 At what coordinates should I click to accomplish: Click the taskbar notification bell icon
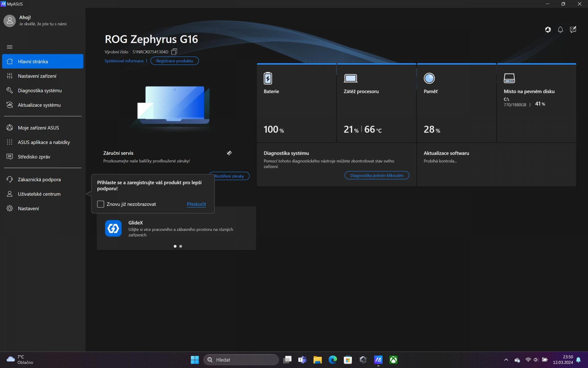point(579,360)
